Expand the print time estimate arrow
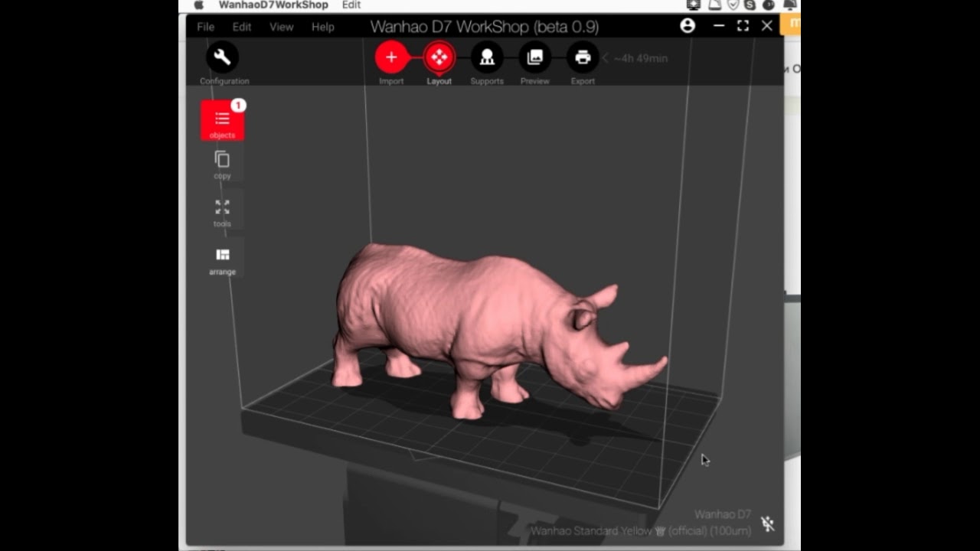 [x=605, y=58]
